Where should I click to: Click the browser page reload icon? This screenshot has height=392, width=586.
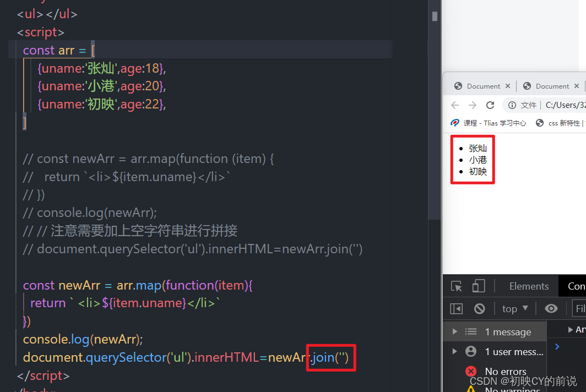(490, 105)
